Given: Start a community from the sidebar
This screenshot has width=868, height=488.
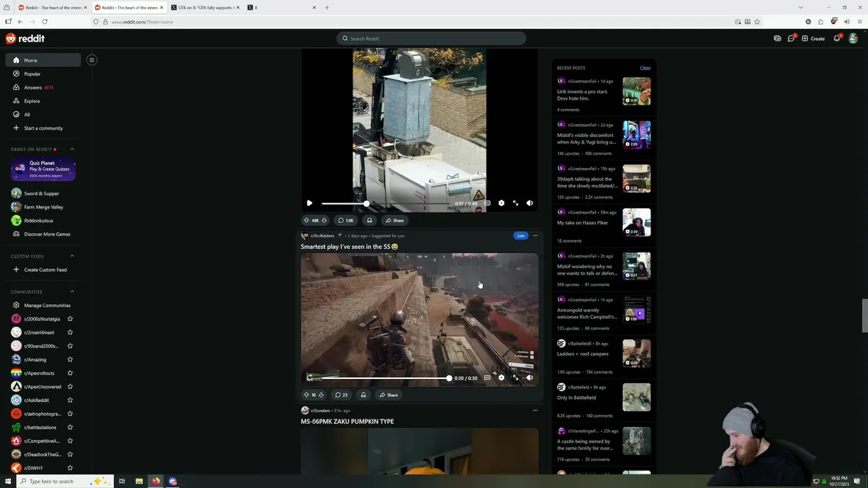Looking at the screenshot, I should tap(43, 128).
